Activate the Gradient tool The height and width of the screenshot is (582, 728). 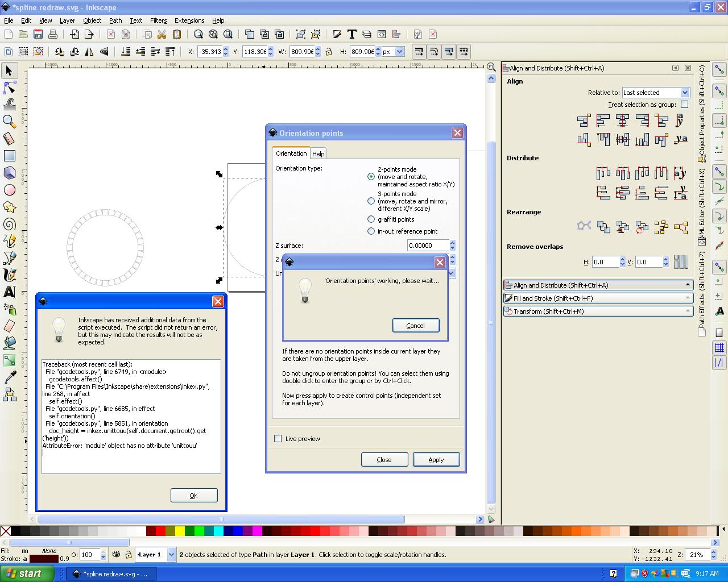point(9,360)
